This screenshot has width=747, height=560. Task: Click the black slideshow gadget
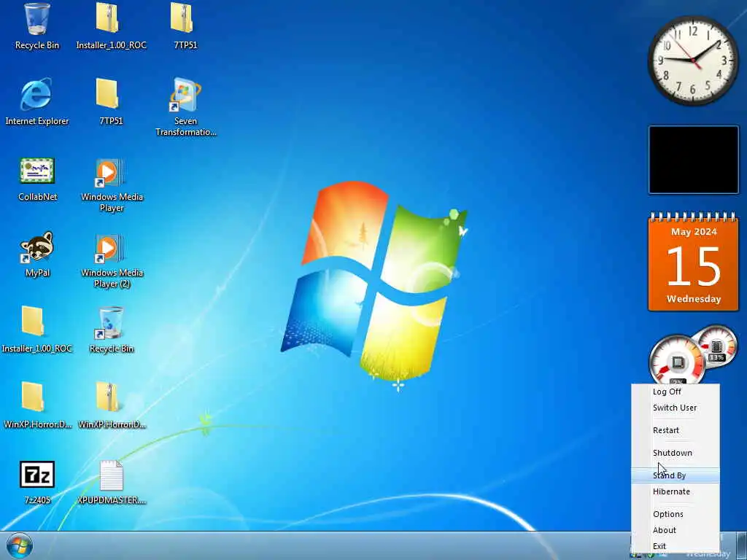[694, 160]
